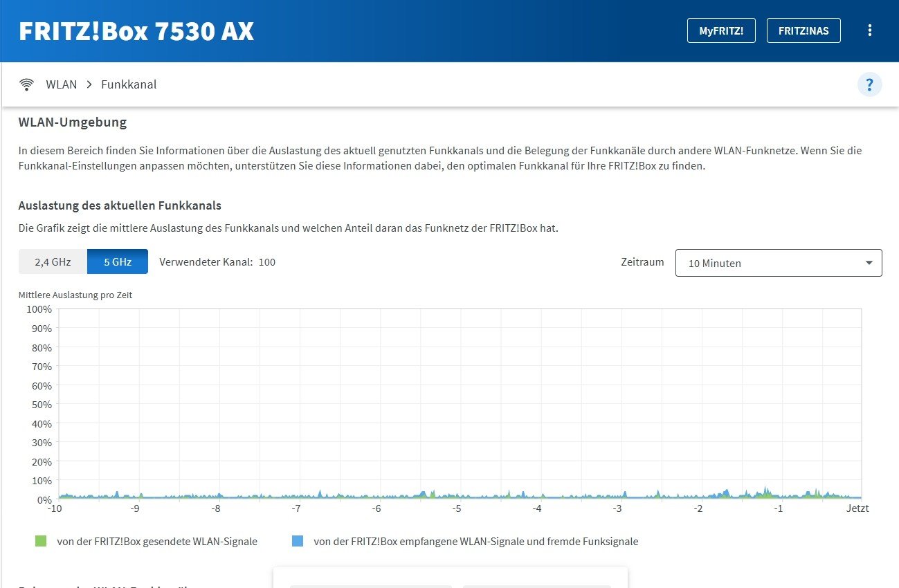Click the WLAN-Umgebung heading

click(73, 123)
